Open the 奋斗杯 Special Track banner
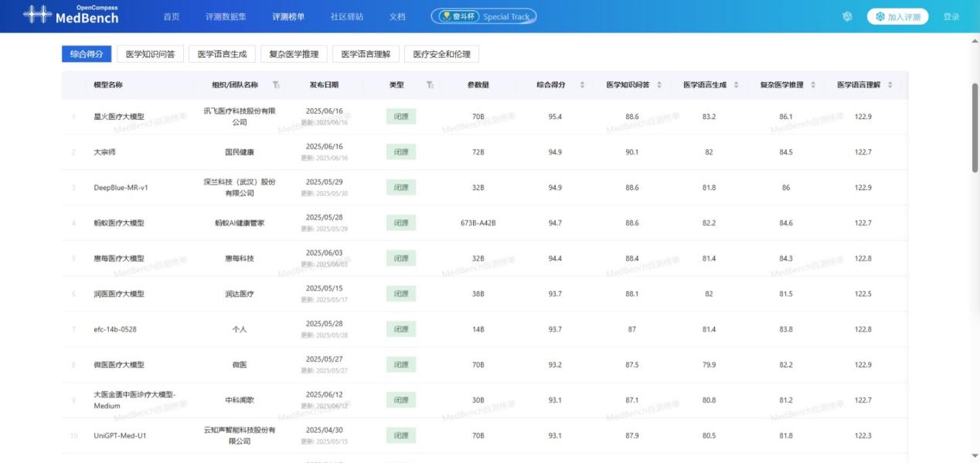Image resolution: width=980 pixels, height=463 pixels. pos(484,16)
